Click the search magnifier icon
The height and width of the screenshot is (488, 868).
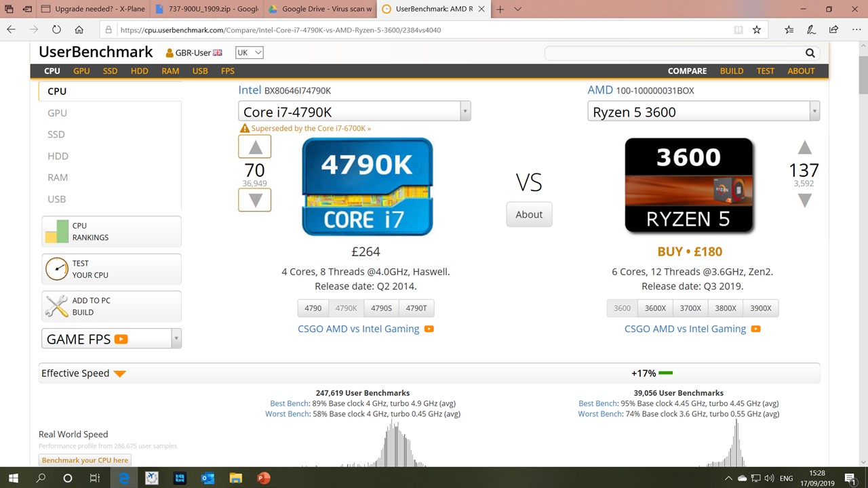(810, 53)
